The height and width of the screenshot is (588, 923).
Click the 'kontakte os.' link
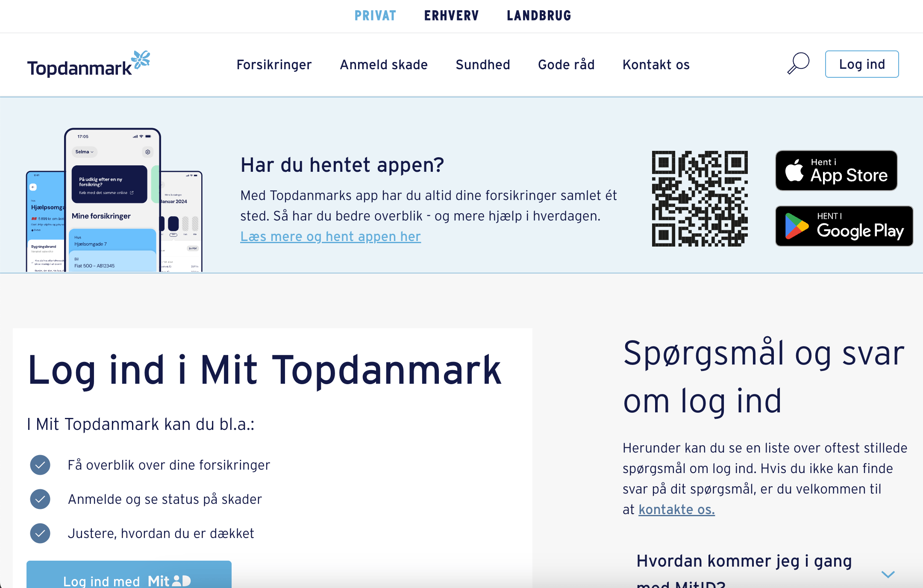(676, 509)
